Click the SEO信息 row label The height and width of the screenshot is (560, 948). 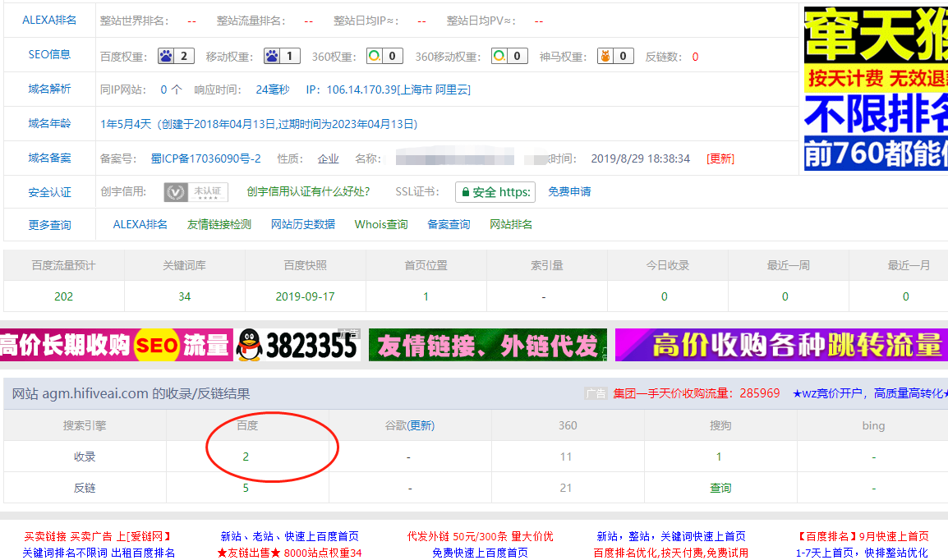click(x=49, y=54)
